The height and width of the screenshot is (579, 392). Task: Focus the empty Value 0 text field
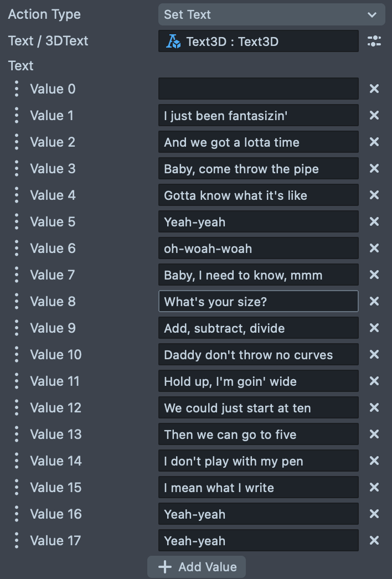[258, 89]
